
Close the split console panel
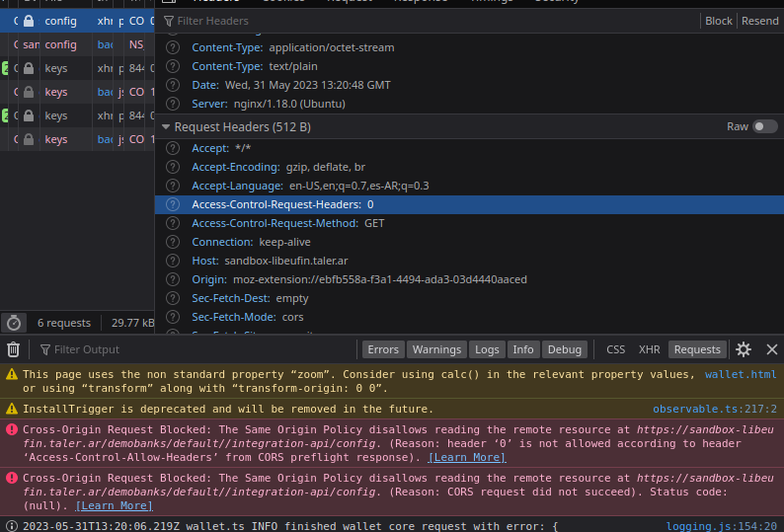tap(771, 349)
